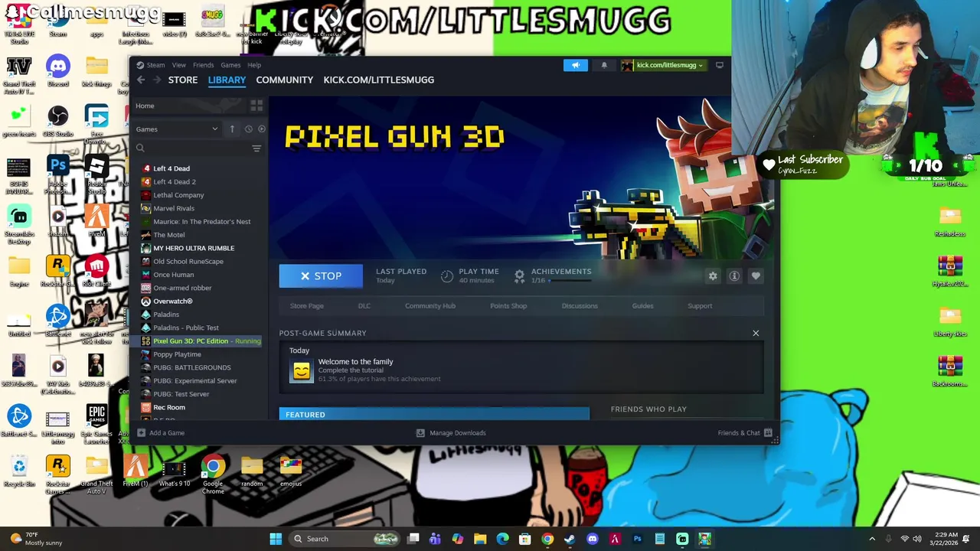Image resolution: width=980 pixels, height=551 pixels.
Task: Switch to the STORE tab
Action: [183, 80]
